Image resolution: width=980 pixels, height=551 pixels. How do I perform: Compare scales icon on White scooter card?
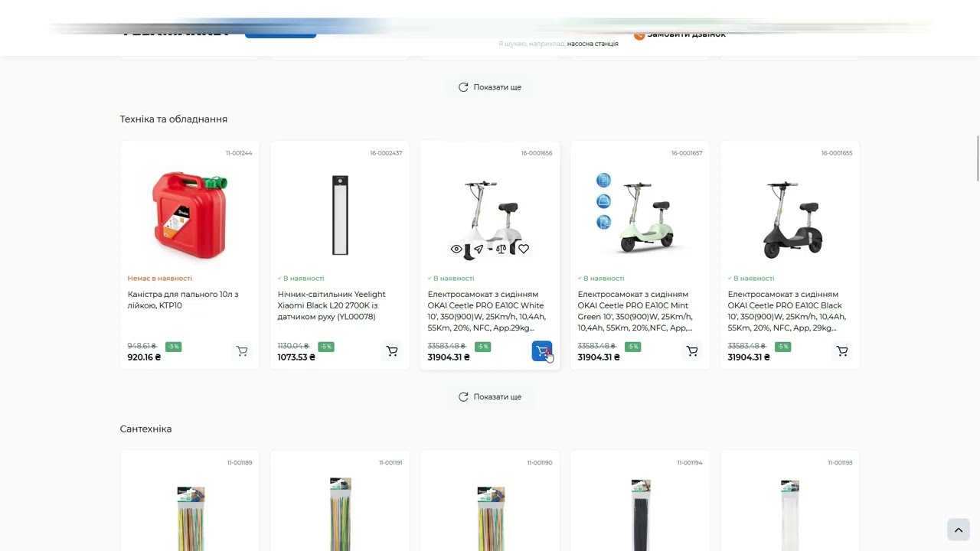tap(501, 249)
